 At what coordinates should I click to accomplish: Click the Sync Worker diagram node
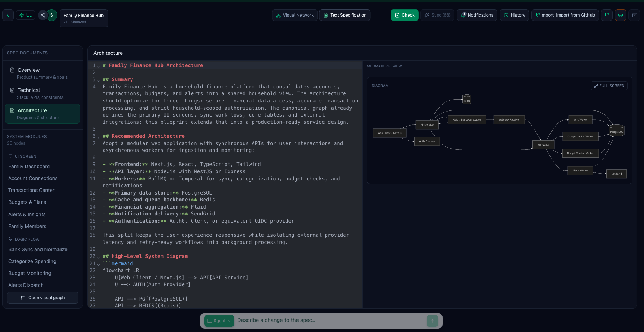coord(580,120)
